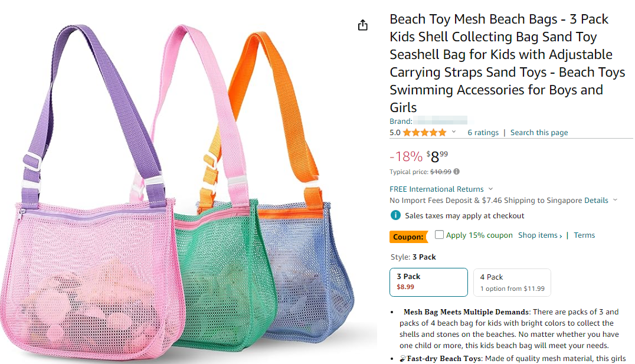The height and width of the screenshot is (364, 635).
Task: Click the typical price info icon
Action: (x=457, y=172)
